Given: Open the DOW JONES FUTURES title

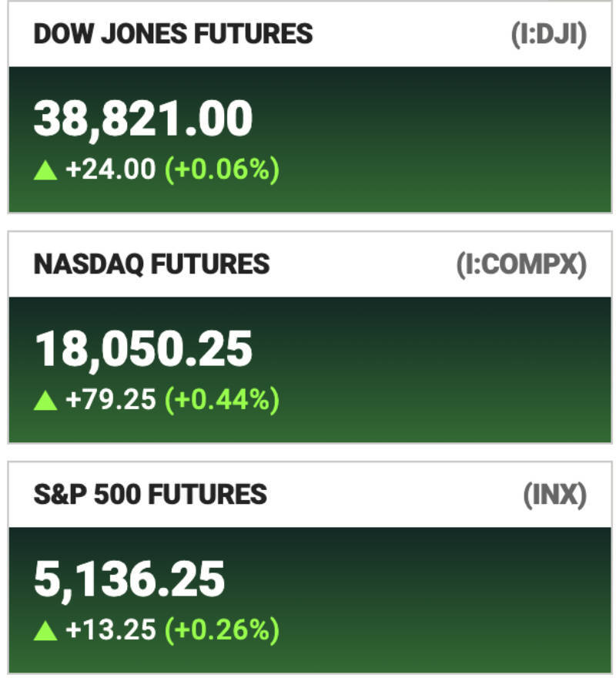Looking at the screenshot, I should (173, 34).
